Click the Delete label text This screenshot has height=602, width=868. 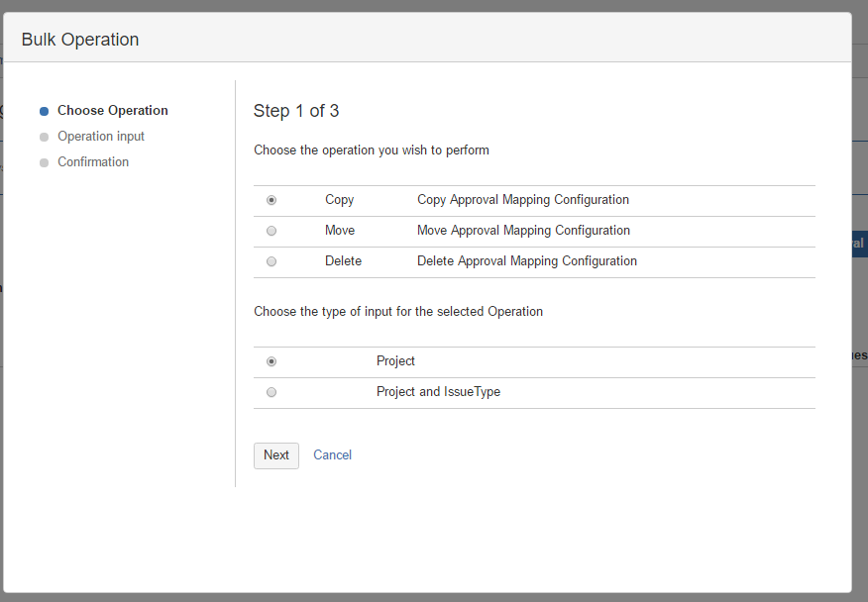pos(343,261)
